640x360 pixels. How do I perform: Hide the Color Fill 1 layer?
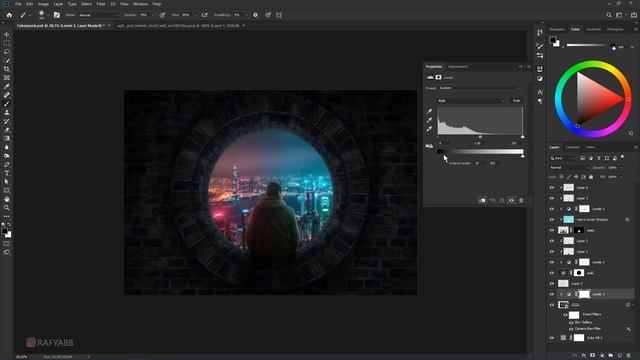(552, 338)
